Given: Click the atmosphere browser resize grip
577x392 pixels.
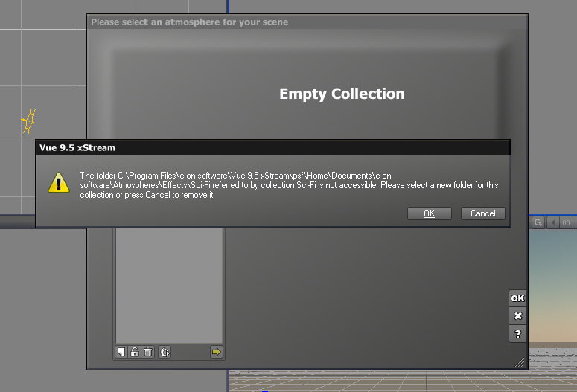Looking at the screenshot, I should click(x=520, y=362).
